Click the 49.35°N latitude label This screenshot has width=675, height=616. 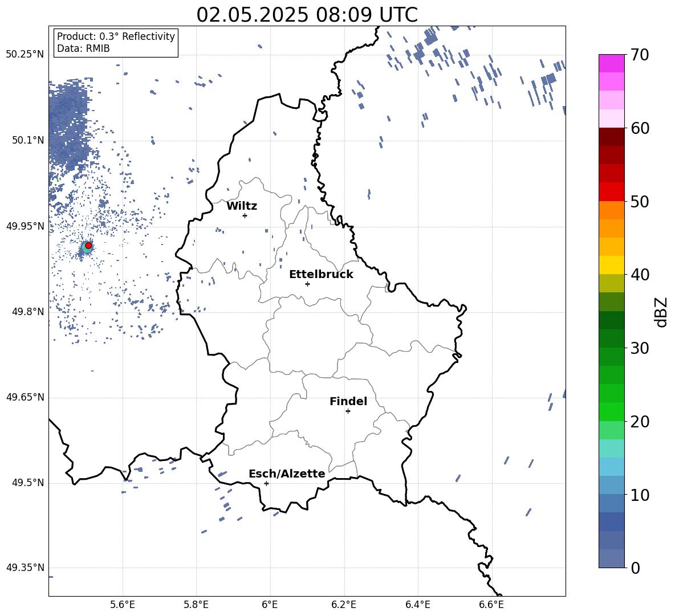tap(25, 568)
